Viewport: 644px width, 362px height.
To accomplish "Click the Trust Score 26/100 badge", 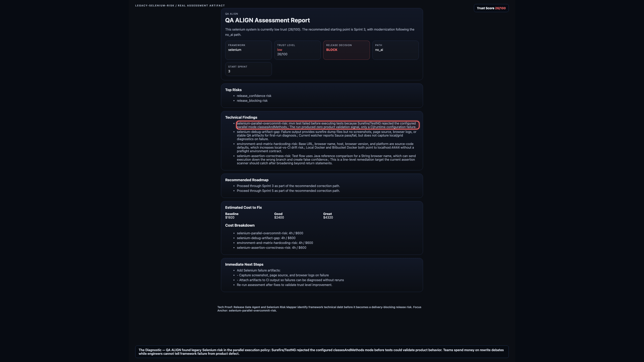I will click(x=491, y=8).
